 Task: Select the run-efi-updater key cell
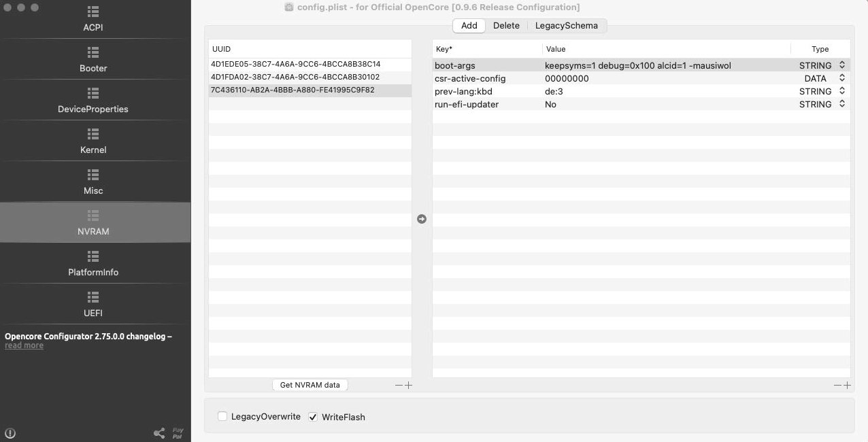pos(487,104)
